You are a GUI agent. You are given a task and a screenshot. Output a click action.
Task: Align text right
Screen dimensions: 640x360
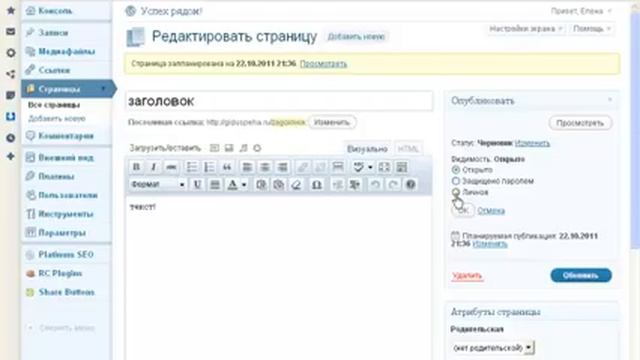282,167
